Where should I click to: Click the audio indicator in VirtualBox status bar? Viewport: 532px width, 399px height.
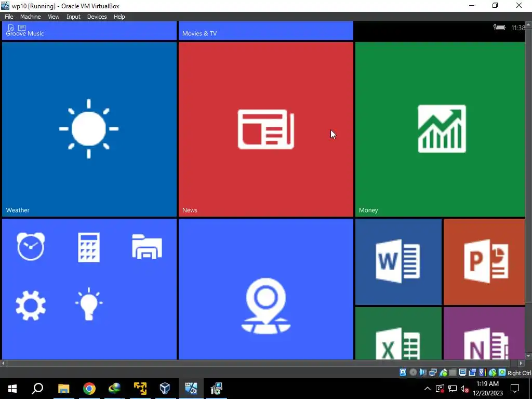423,373
